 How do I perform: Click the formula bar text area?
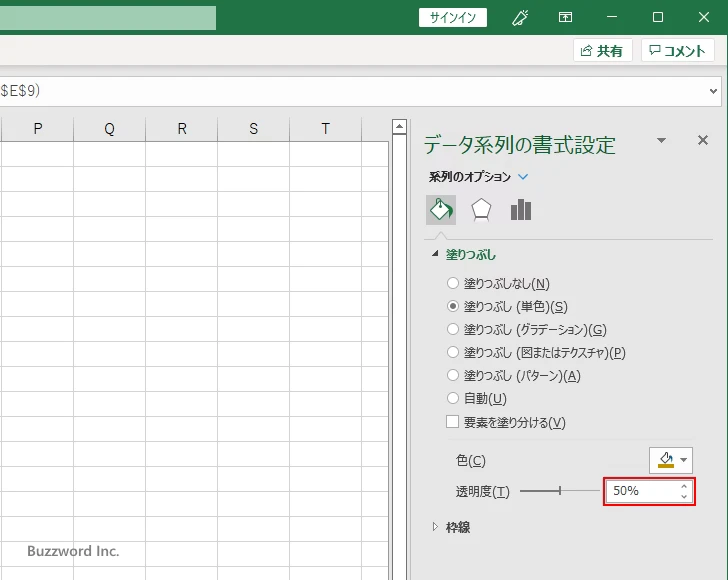353,91
